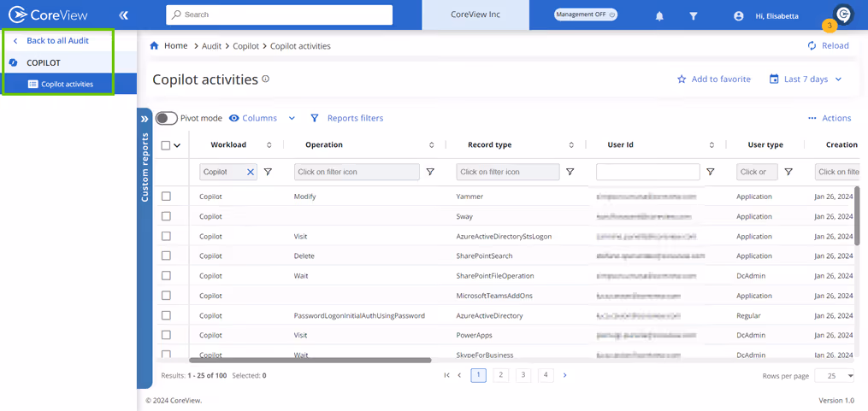Click the previous page arrow
Viewport: 868px width, 411px height.
click(459, 375)
